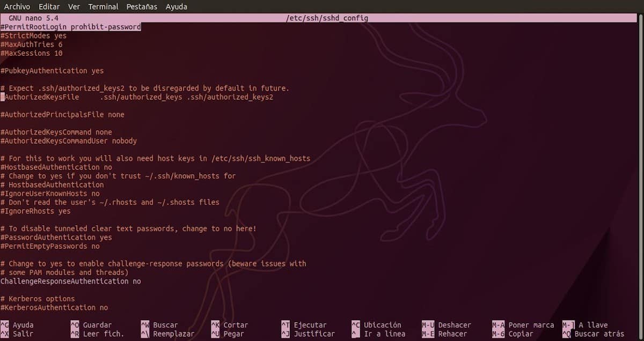This screenshot has height=341, width=644.
Task: Click the line ChallengeResponseAuthentication no
Action: point(70,281)
